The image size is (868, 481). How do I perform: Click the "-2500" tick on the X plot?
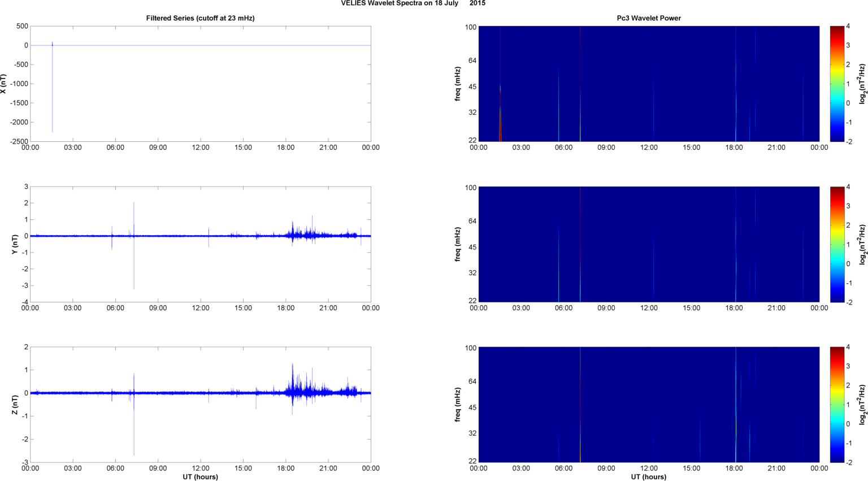(x=18, y=141)
